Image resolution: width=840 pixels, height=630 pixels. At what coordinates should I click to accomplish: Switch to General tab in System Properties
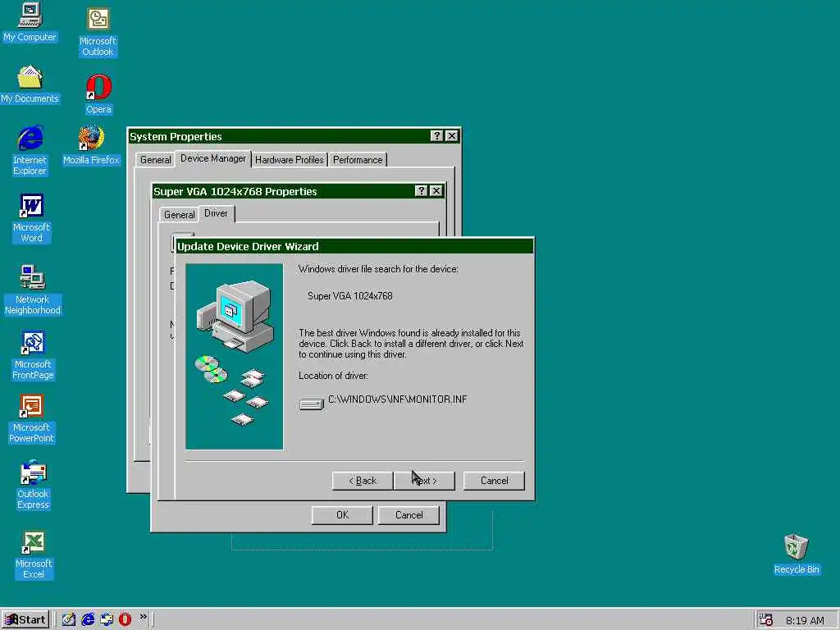(155, 160)
